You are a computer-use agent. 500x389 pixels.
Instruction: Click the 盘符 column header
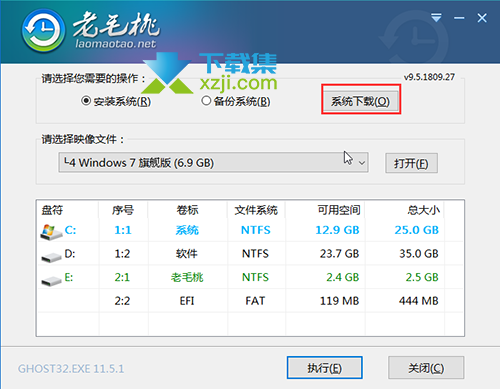point(52,210)
